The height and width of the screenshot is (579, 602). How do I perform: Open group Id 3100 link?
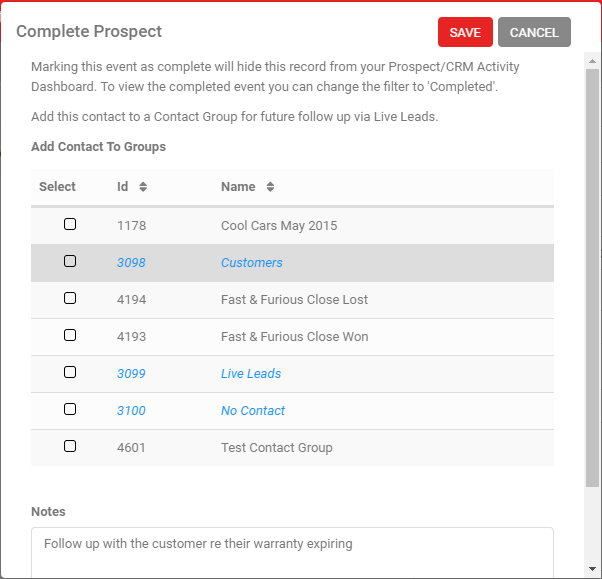pyautogui.click(x=131, y=411)
